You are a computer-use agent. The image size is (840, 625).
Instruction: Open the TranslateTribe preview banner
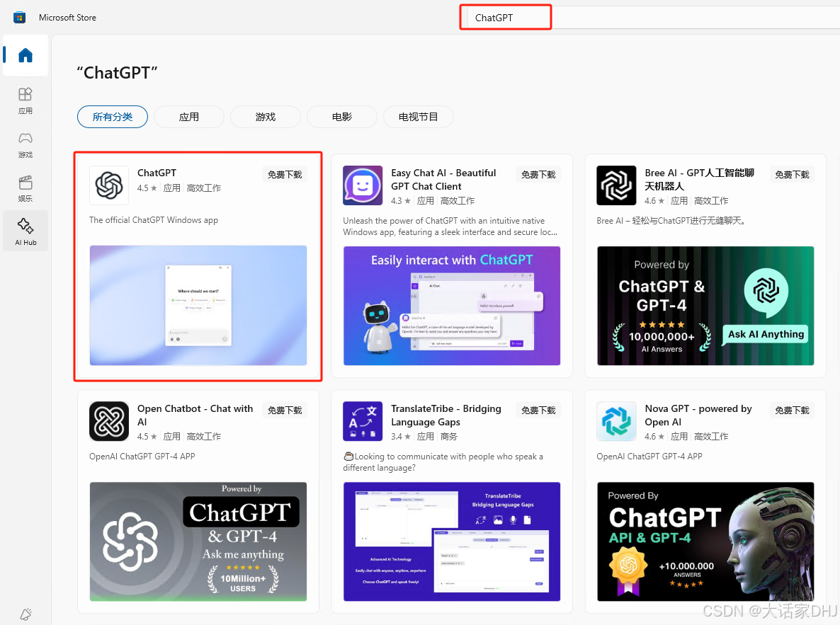[x=452, y=541]
